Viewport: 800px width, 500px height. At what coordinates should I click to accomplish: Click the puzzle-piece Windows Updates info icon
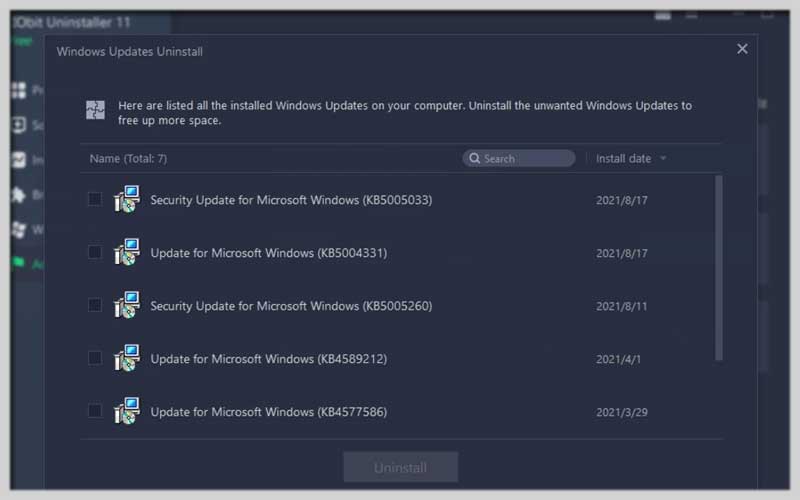pos(95,110)
